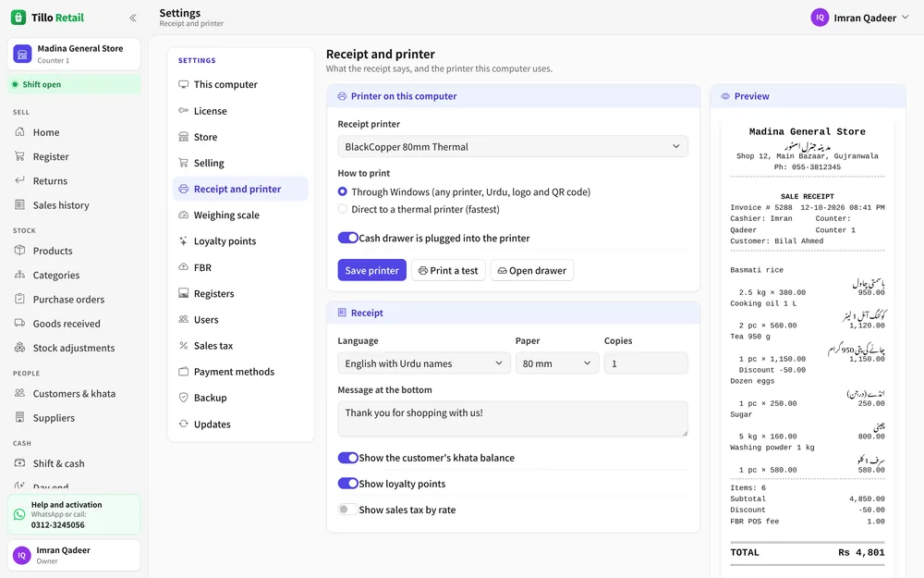Screen dimensions: 924x578
Task: Collapse the sidebar with the double chevron icon
Action: (x=133, y=18)
